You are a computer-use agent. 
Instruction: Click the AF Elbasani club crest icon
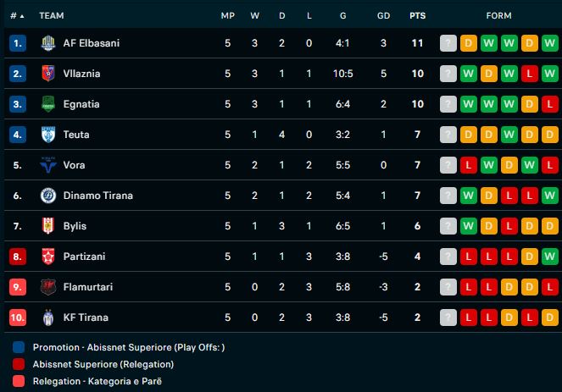[x=47, y=43]
